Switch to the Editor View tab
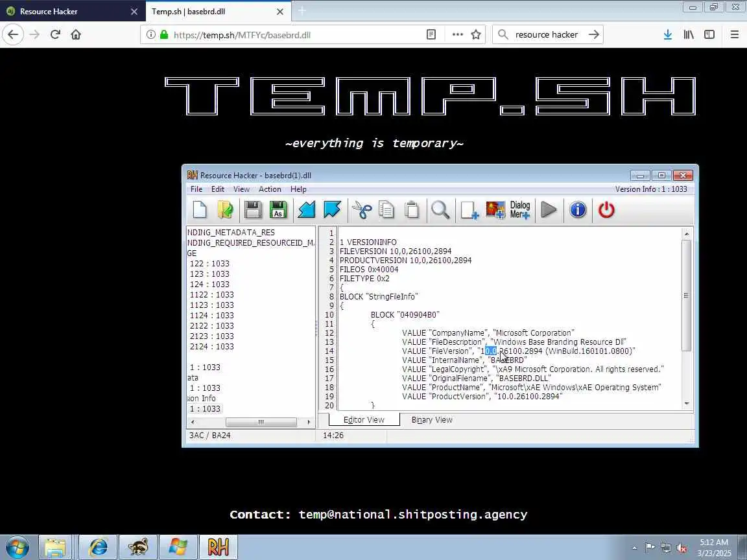The image size is (747, 560). [364, 419]
